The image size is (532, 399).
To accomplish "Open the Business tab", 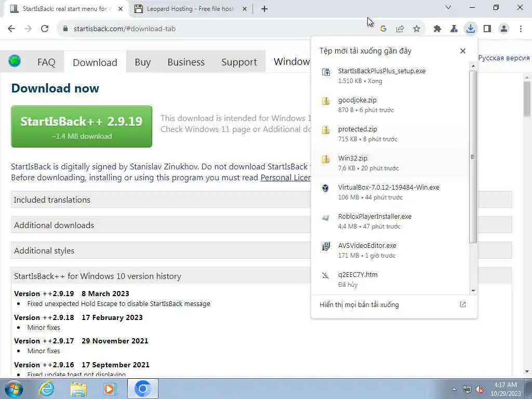I will click(186, 62).
